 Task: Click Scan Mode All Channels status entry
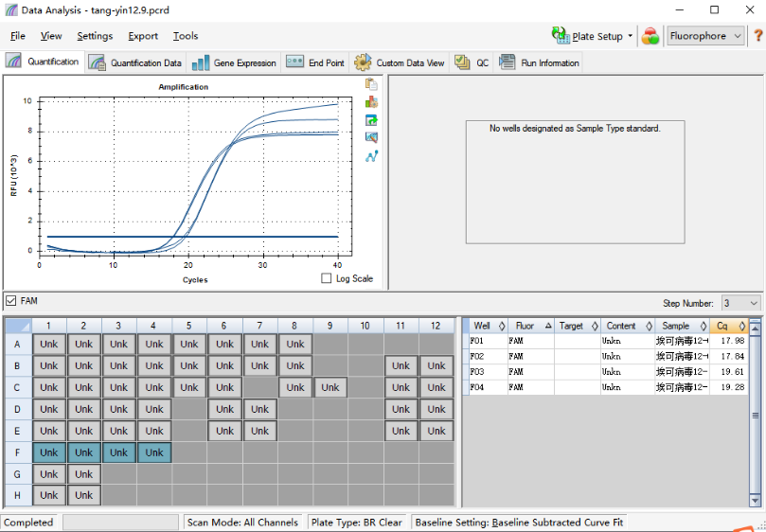242,523
